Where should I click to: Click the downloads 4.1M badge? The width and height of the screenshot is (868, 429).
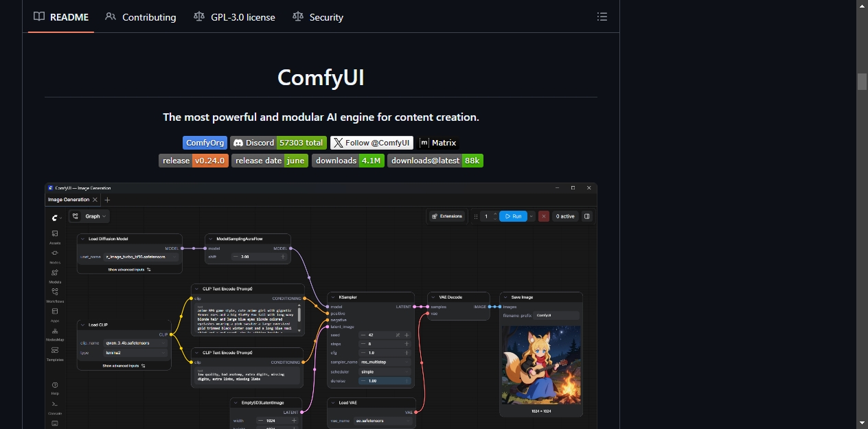click(348, 161)
